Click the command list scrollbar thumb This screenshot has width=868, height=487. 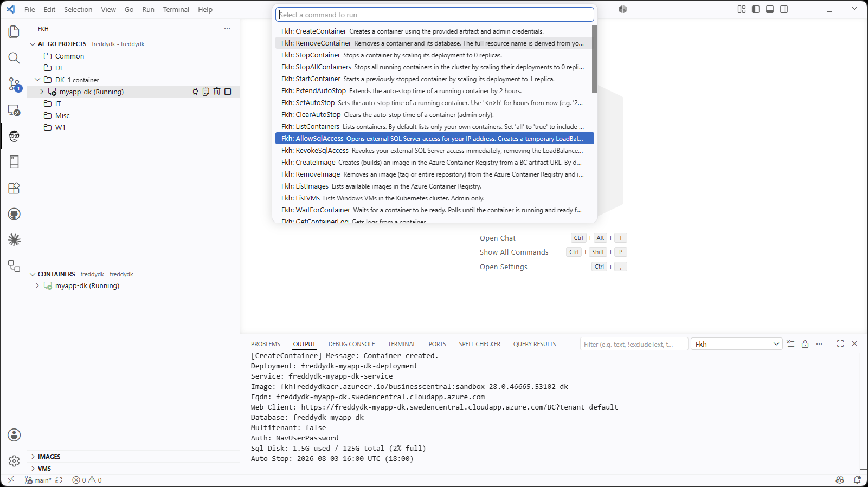595,59
